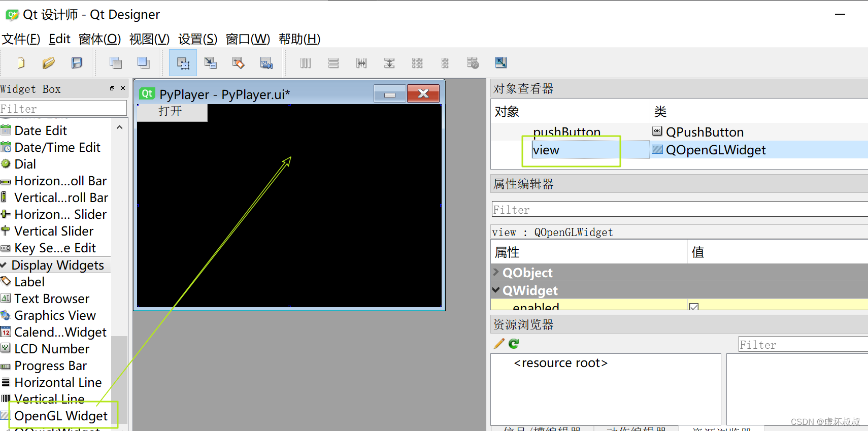Select LCD Number widget
The height and width of the screenshot is (431, 868).
pos(51,349)
